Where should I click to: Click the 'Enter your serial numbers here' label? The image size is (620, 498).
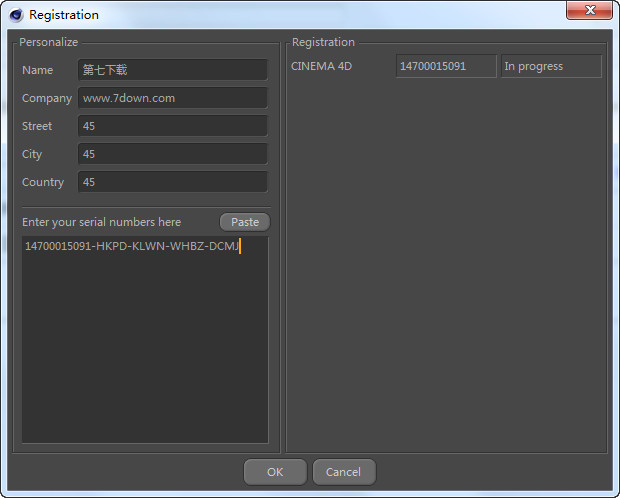(102, 222)
